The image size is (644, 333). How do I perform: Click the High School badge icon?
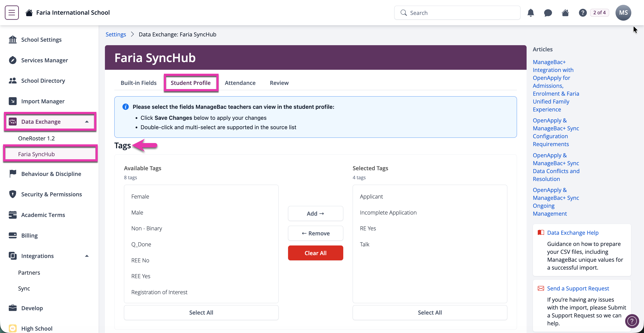12,328
